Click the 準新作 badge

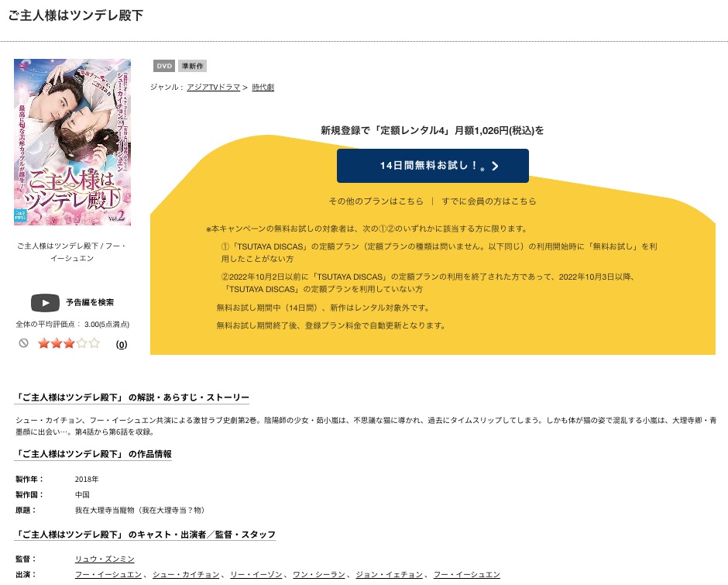point(192,66)
